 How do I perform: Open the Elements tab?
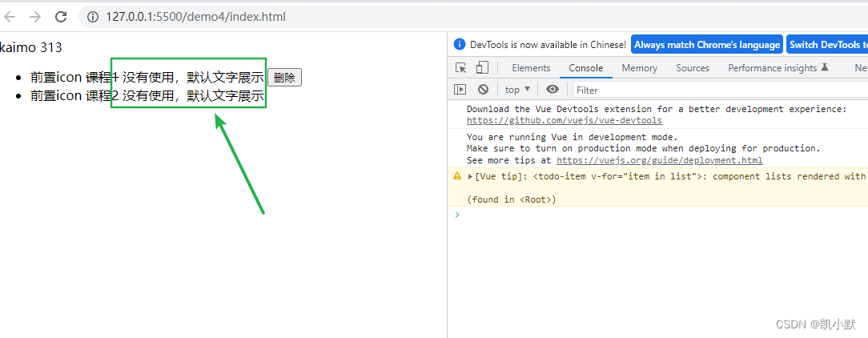coord(531,67)
